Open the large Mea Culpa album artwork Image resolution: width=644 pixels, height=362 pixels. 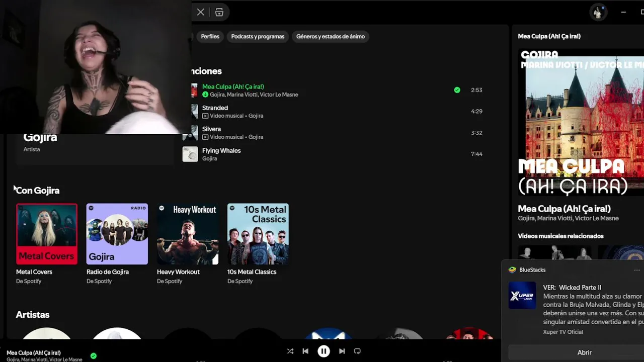[581, 122]
